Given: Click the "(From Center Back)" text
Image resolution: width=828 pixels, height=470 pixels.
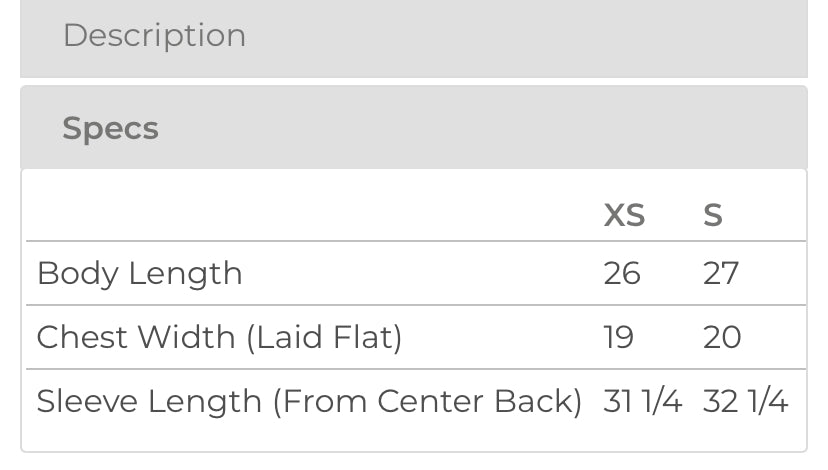Looking at the screenshot, I should coord(428,401).
